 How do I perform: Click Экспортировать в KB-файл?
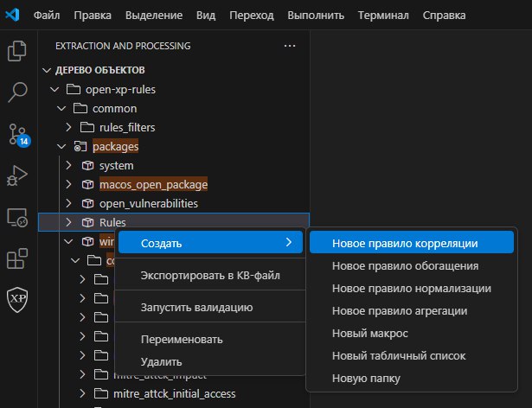(x=210, y=276)
